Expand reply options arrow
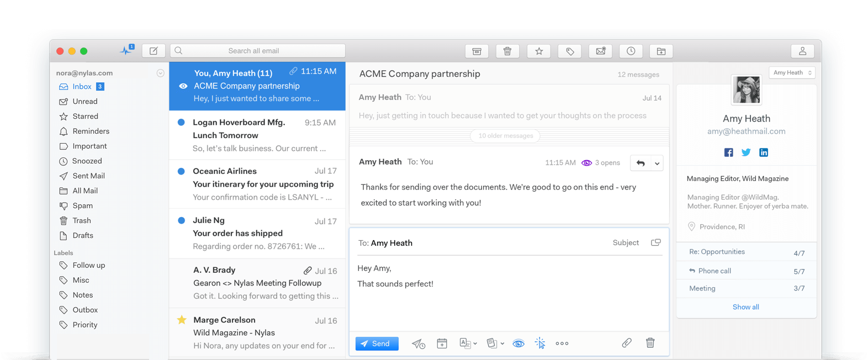The height and width of the screenshot is (360, 868). (657, 163)
